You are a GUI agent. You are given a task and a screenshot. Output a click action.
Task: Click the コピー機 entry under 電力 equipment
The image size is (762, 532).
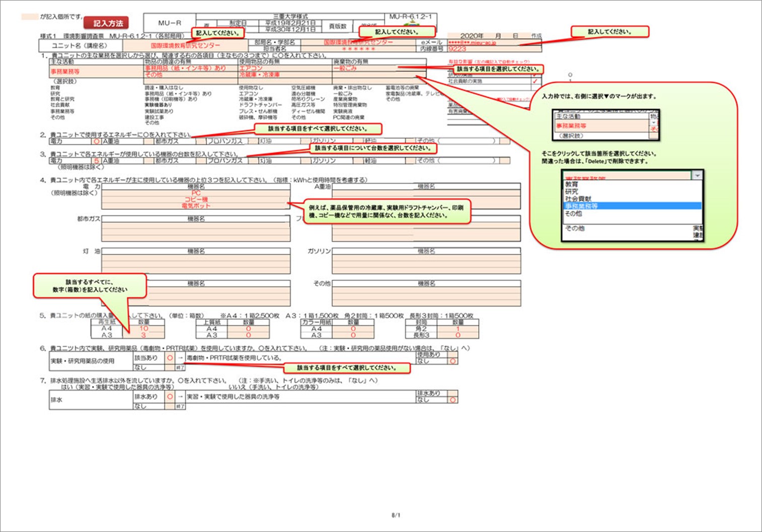point(196,199)
